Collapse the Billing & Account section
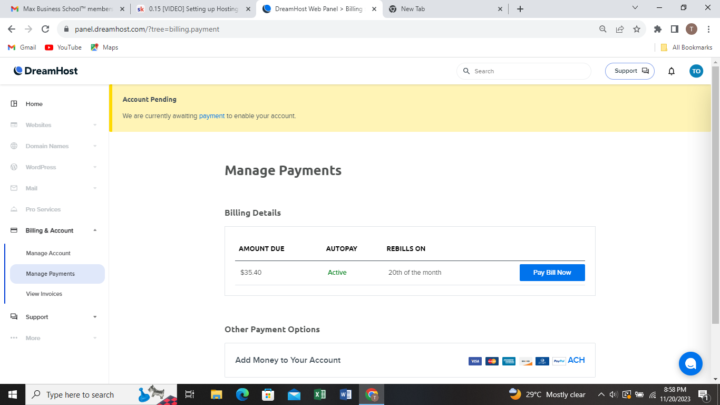Viewport: 720px width, 405px height. click(x=54, y=231)
